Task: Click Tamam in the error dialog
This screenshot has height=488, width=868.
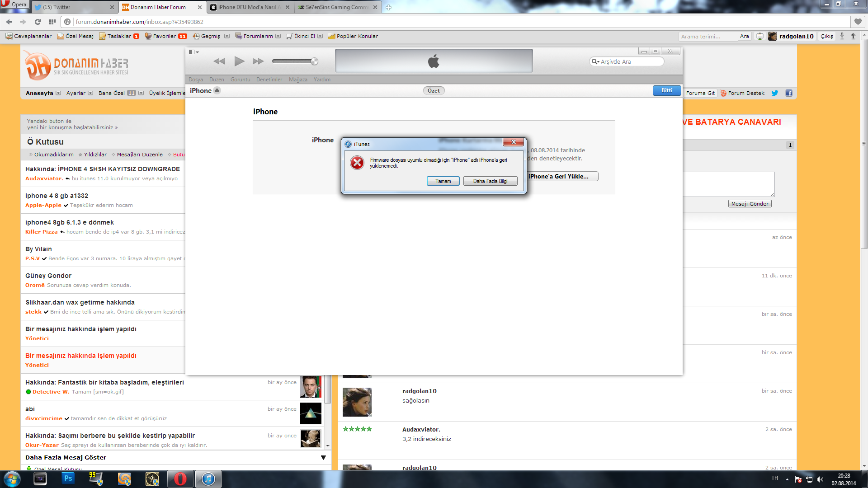Action: [443, 181]
